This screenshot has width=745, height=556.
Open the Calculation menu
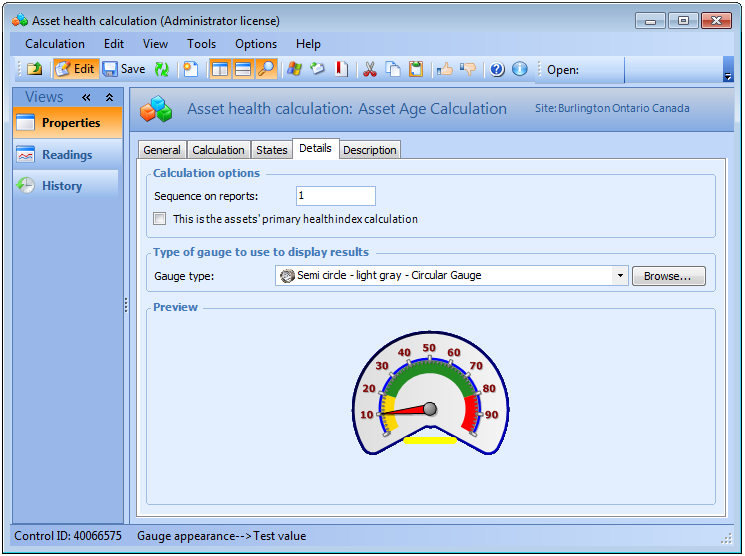pyautogui.click(x=55, y=44)
